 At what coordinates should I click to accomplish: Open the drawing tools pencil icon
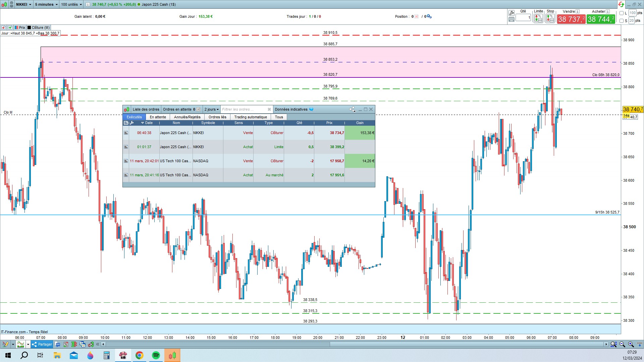(x=5, y=344)
